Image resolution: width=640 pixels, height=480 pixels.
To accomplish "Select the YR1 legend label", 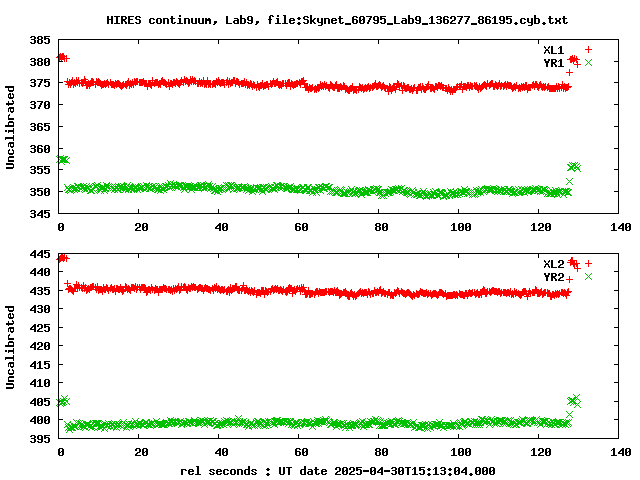I will click(x=553, y=63).
